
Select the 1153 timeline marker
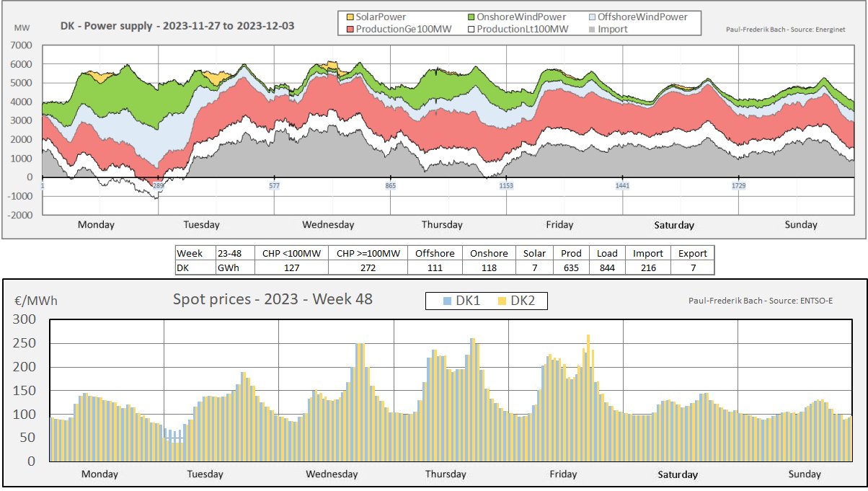(x=506, y=186)
